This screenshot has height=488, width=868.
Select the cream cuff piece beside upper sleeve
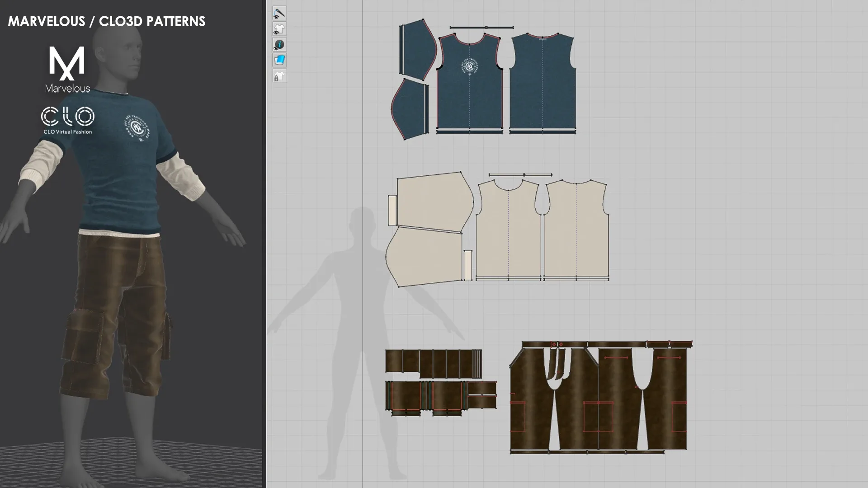(392, 210)
